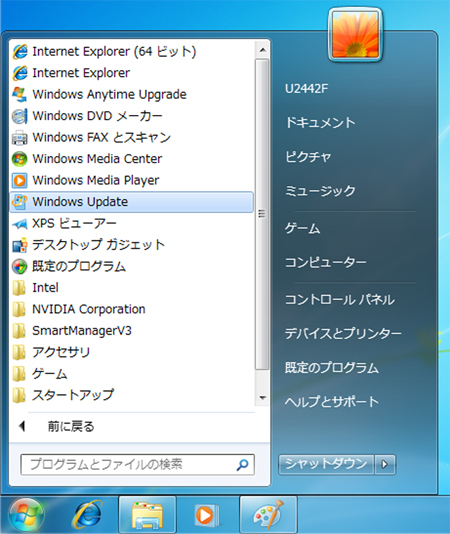This screenshot has width=450, height=534.
Task: Click the user account flower picture
Action: [355, 35]
